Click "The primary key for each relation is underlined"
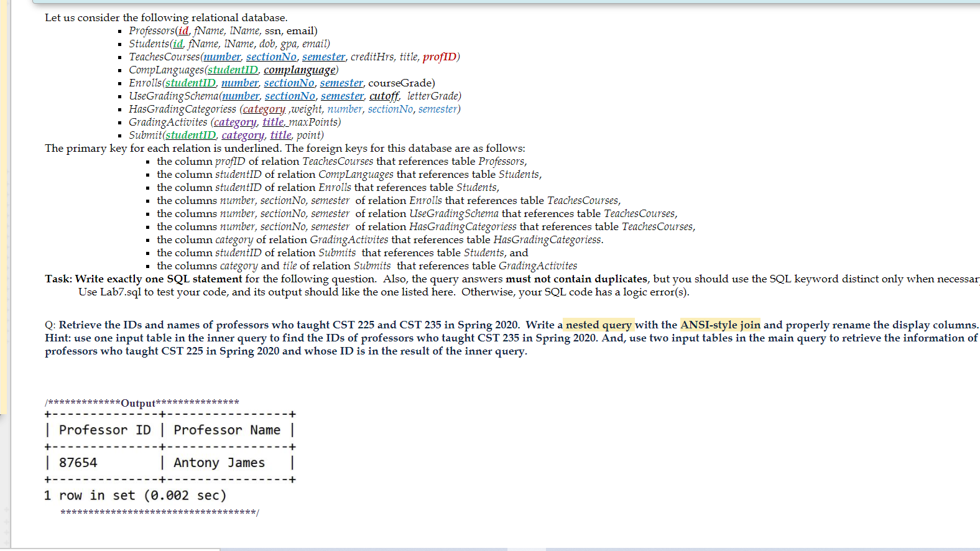This screenshot has width=980, height=551. [163, 148]
